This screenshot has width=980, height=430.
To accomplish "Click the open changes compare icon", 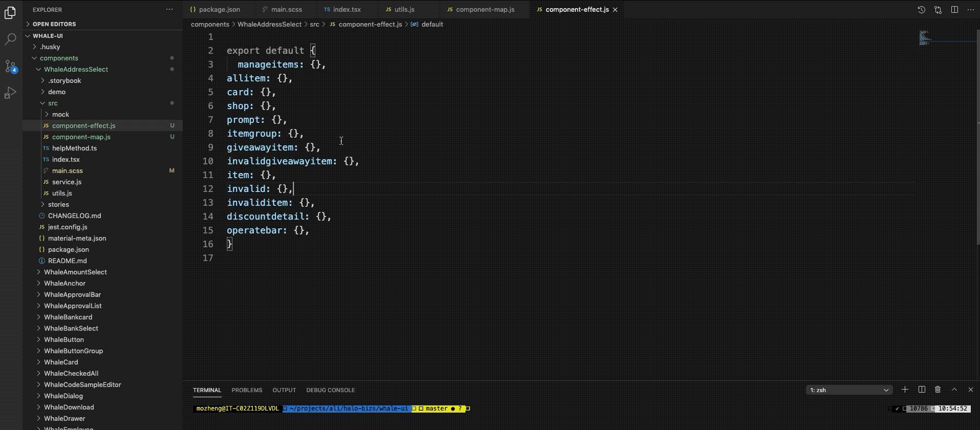I will click(x=938, y=10).
